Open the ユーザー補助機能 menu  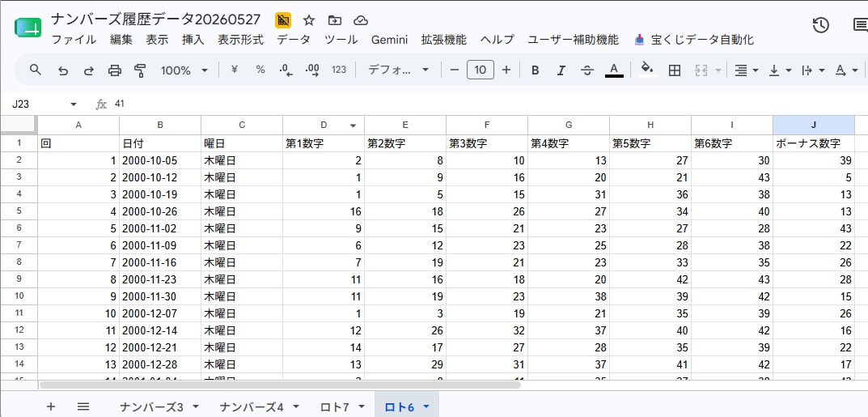click(x=574, y=40)
